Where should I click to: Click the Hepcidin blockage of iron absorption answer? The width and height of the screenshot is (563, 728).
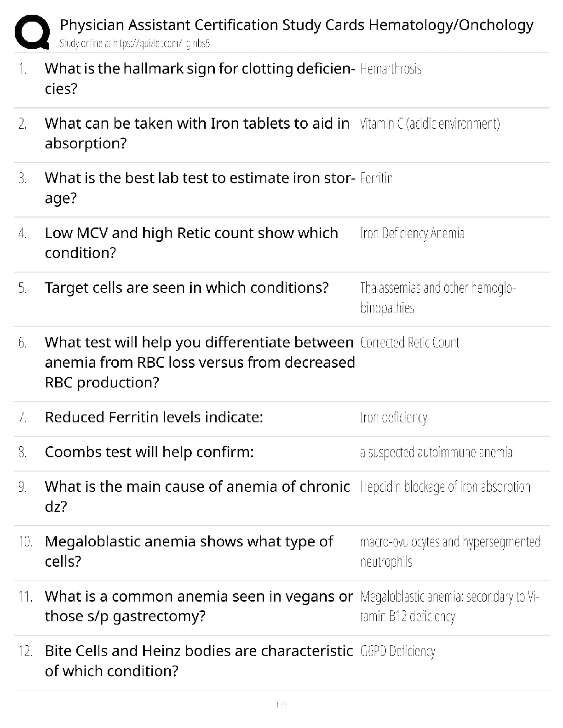pyautogui.click(x=445, y=487)
